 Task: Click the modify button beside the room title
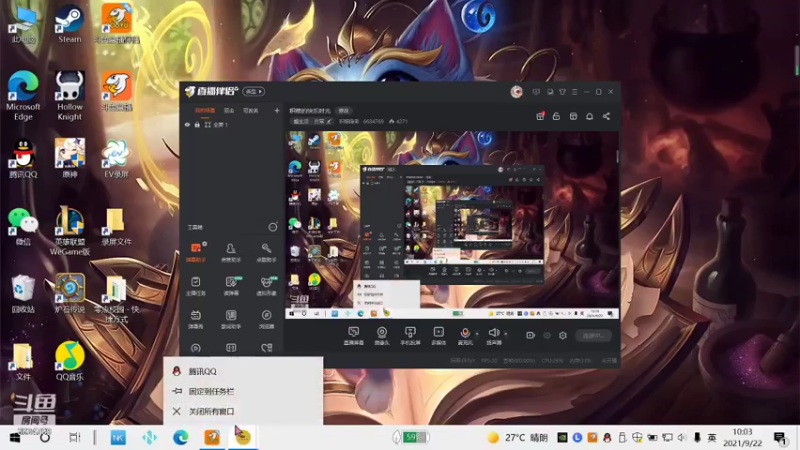344,111
